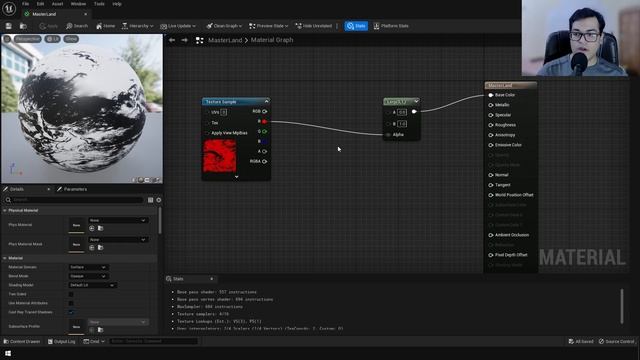Click the Details panel search field

pos(75,200)
